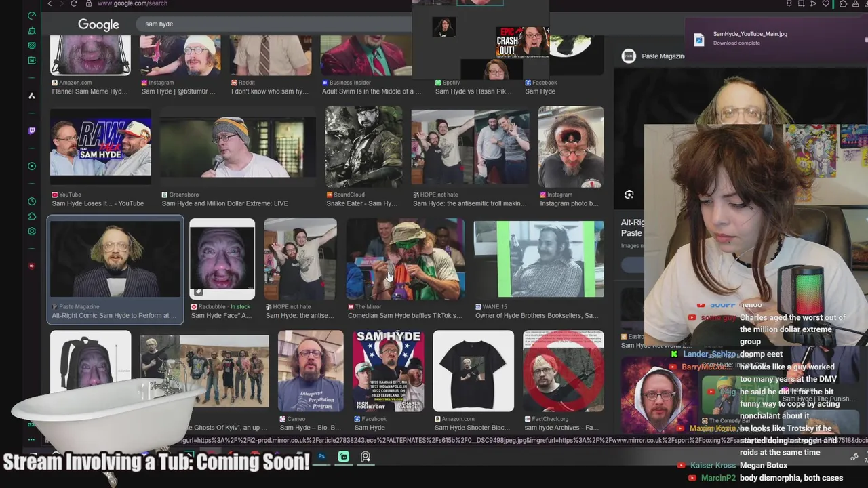868x488 pixels.
Task: Open the Extensions cube sidebar icon
Action: (x=32, y=216)
